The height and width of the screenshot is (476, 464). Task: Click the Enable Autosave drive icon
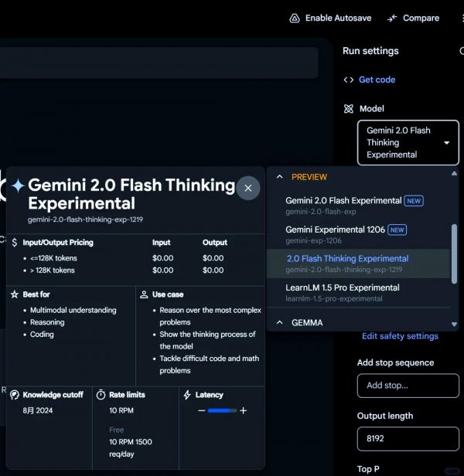coord(294,19)
